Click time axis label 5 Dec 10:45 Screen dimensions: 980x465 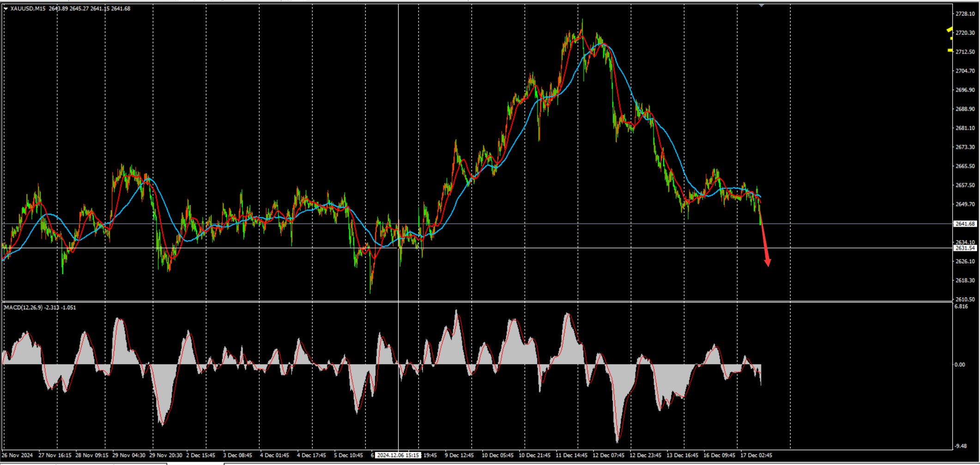(x=349, y=455)
